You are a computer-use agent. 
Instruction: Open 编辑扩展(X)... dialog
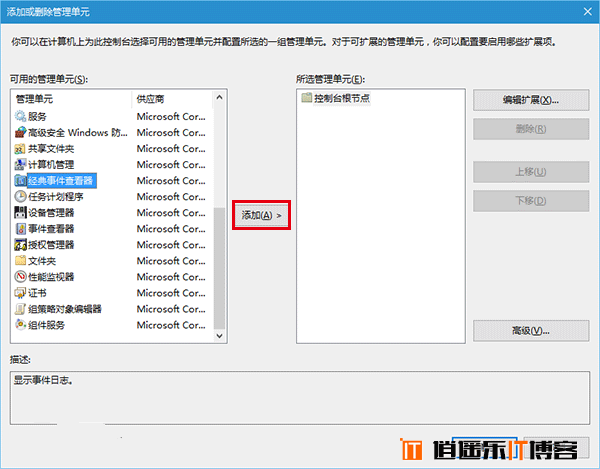coord(531,100)
